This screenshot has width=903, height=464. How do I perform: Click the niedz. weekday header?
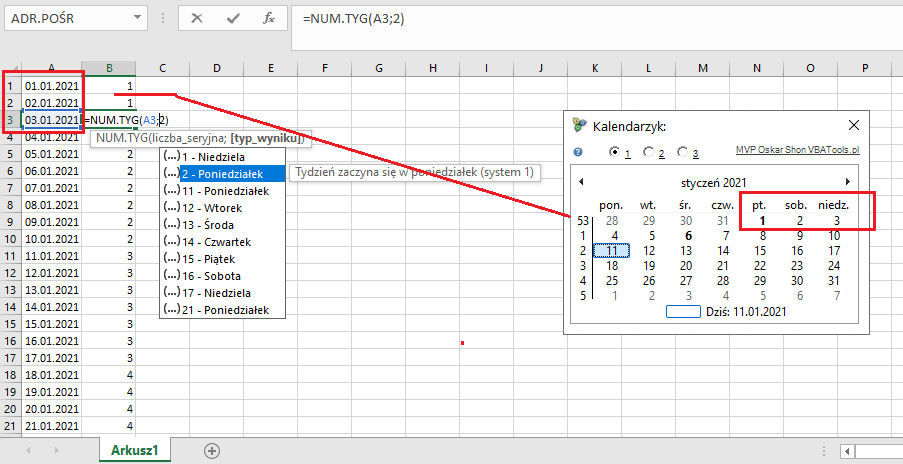coord(834,204)
